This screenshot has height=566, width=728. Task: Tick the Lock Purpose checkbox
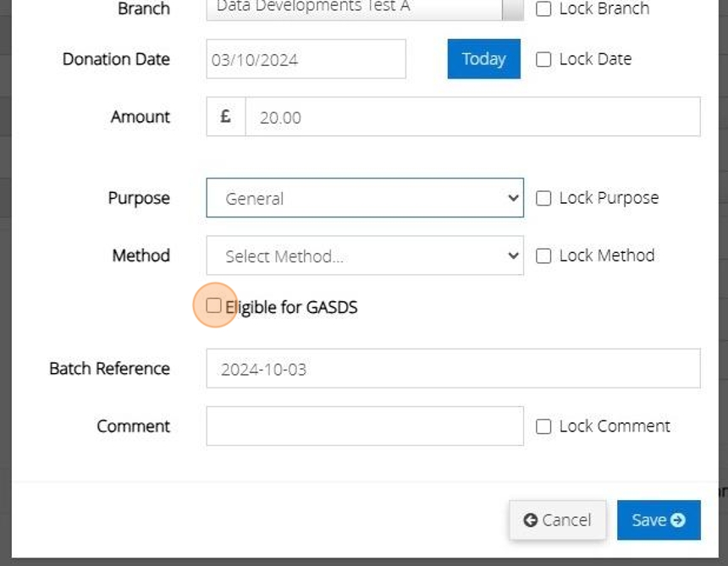tap(543, 198)
